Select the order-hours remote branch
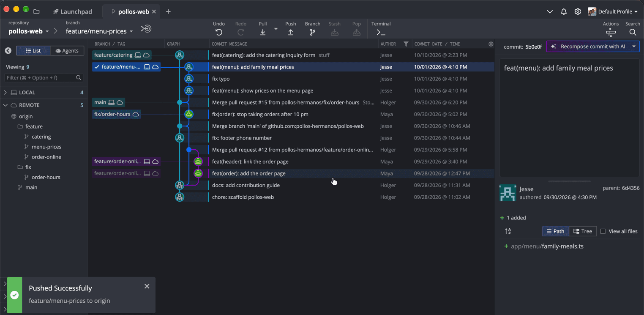The width and height of the screenshot is (644, 315). click(x=46, y=177)
